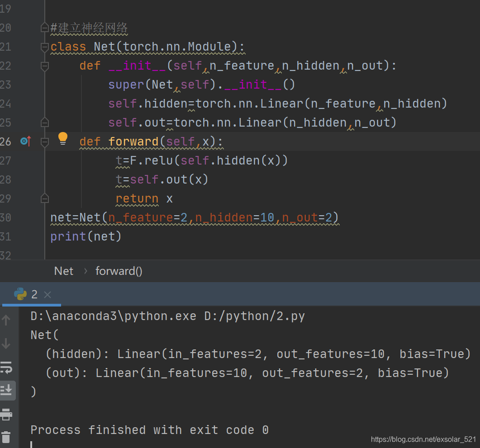Click the down arrow in the run toolbar
This screenshot has height=448, width=480.
click(6, 344)
